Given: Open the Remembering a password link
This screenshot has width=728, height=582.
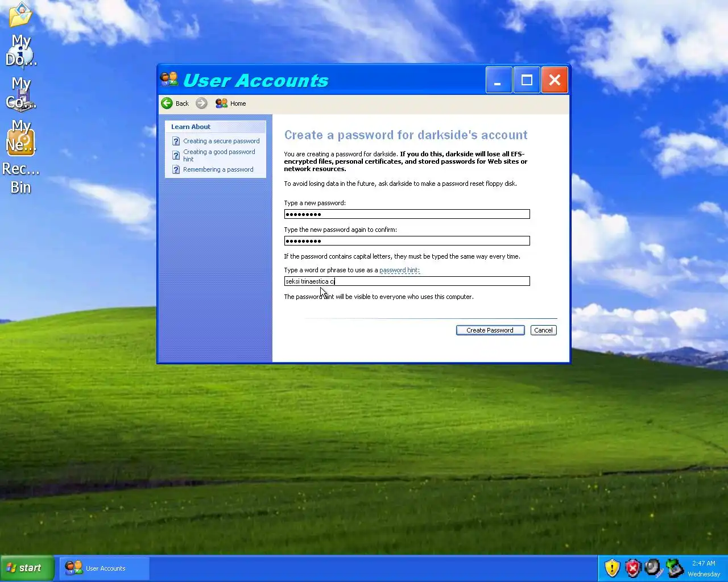Looking at the screenshot, I should pos(218,169).
